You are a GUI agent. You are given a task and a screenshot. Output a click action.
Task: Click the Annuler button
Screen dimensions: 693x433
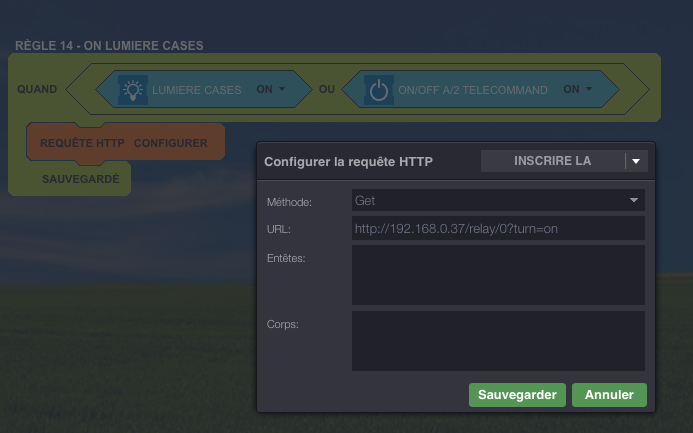(x=609, y=395)
